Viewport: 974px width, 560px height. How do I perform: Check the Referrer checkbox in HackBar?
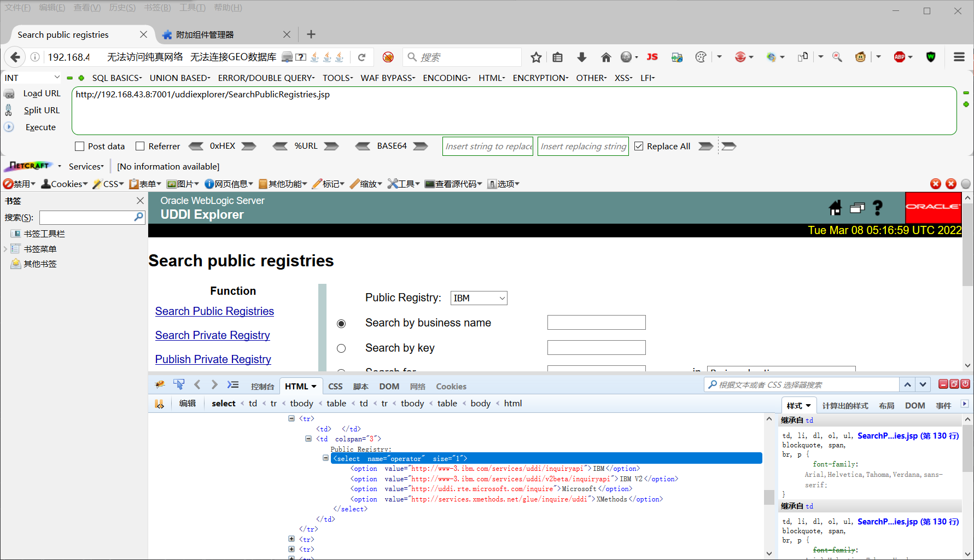point(141,146)
